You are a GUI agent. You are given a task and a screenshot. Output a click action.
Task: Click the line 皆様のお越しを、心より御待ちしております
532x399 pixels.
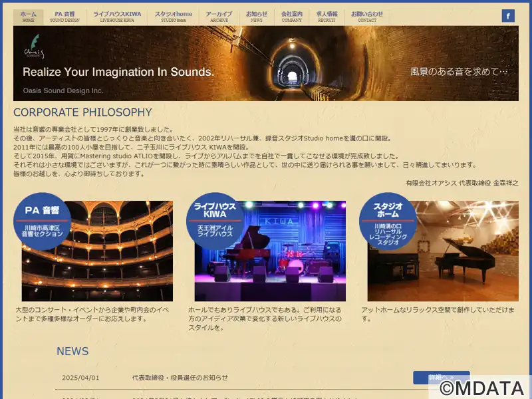click(x=79, y=174)
